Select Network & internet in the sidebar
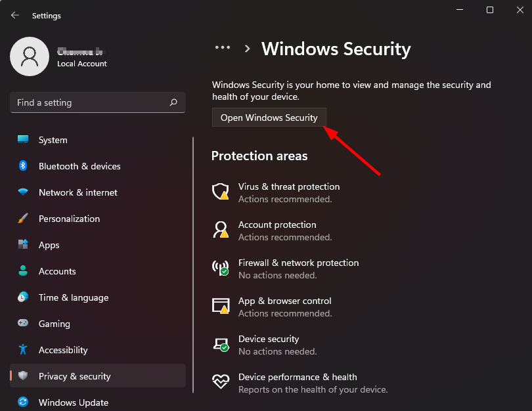The width and height of the screenshot is (532, 411). point(78,192)
